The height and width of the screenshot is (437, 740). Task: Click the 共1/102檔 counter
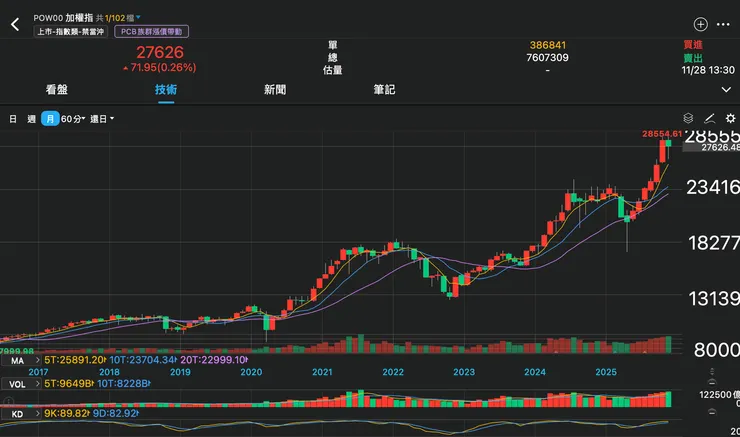115,18
